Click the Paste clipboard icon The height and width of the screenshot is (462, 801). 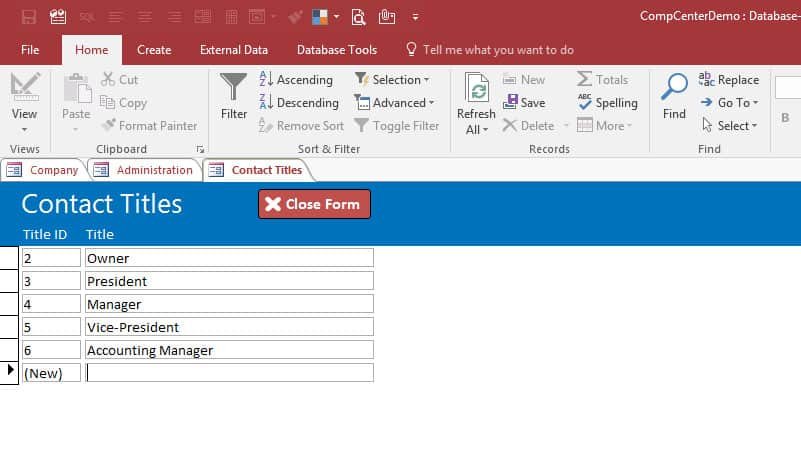pyautogui.click(x=77, y=88)
